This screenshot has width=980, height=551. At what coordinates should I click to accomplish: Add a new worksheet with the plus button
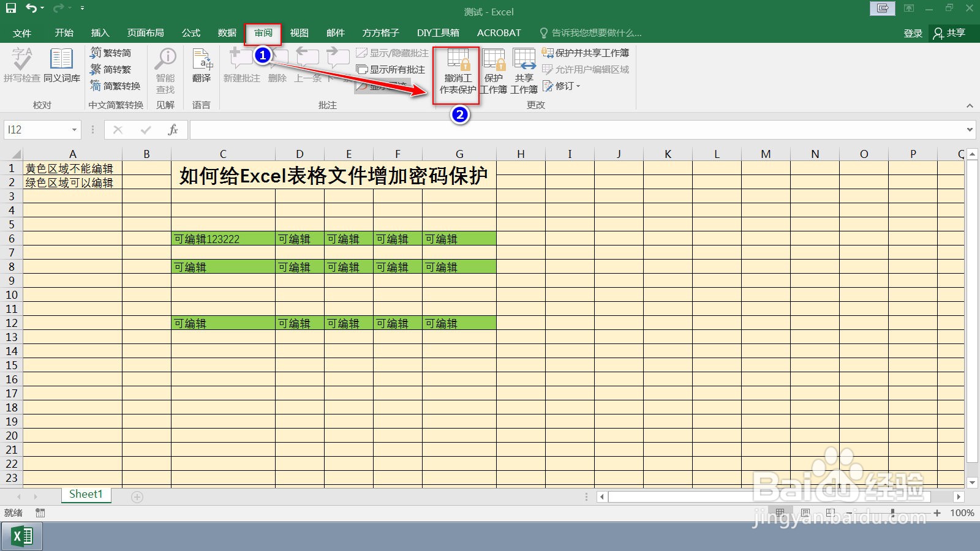(136, 495)
